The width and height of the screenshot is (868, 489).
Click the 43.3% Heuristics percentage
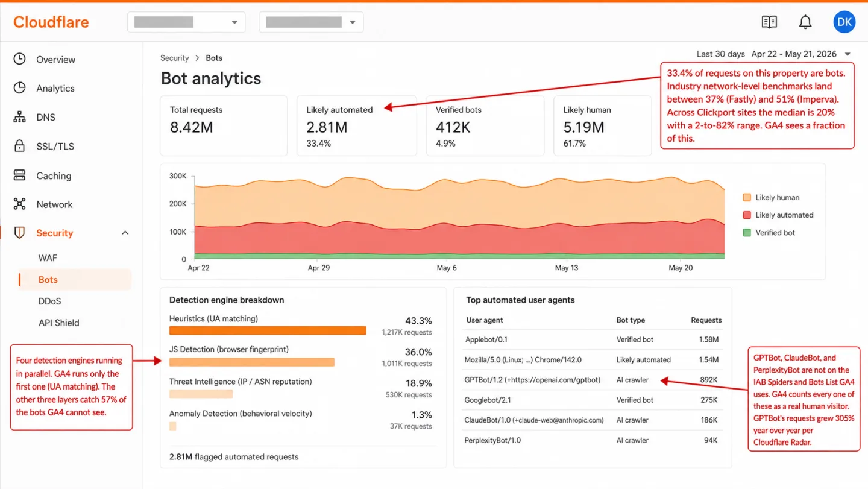[418, 321]
